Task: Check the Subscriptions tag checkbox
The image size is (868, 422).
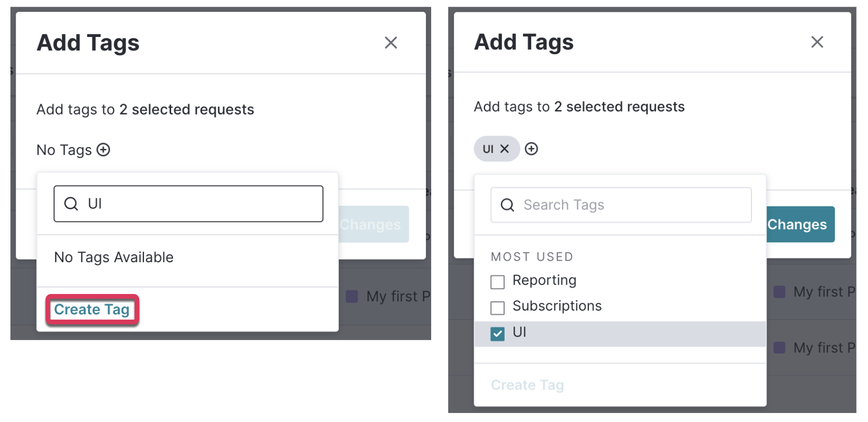Action: (x=497, y=308)
